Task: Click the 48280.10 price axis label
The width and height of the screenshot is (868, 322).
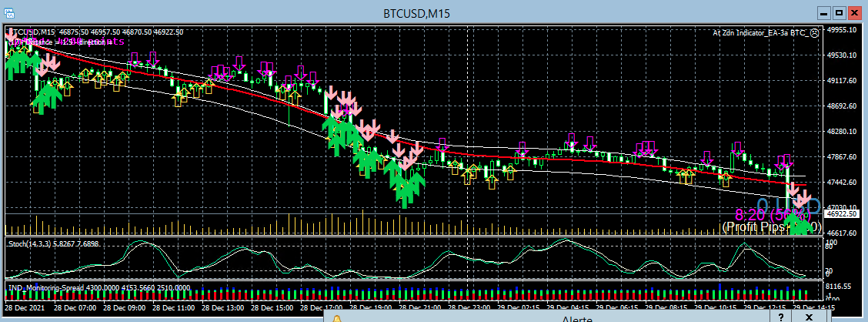Action: (841, 132)
